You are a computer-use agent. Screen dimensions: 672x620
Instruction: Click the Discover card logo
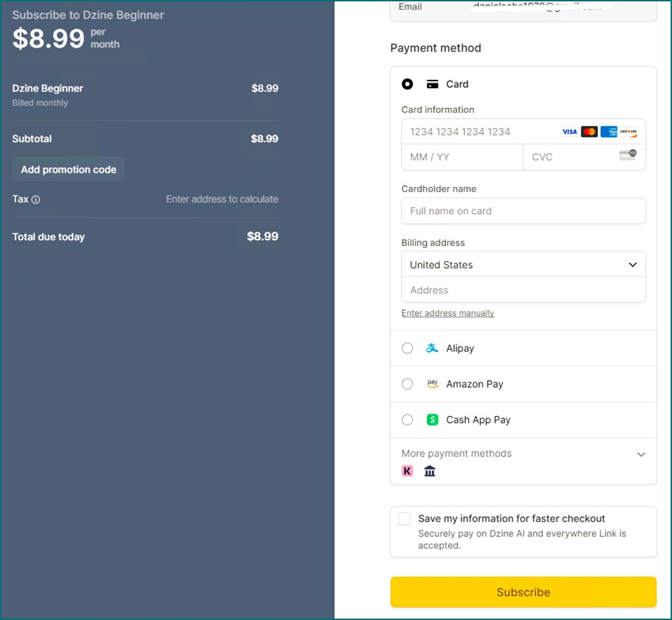point(628,132)
